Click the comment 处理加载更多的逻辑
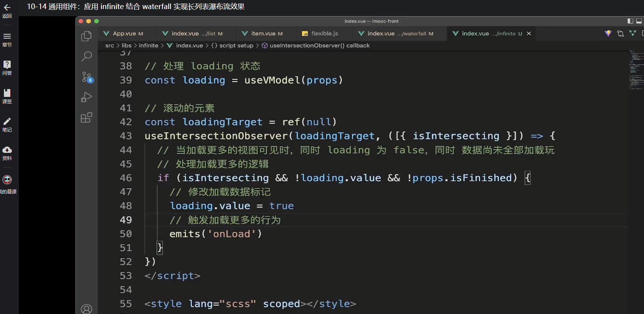The image size is (644, 314). pos(213,164)
